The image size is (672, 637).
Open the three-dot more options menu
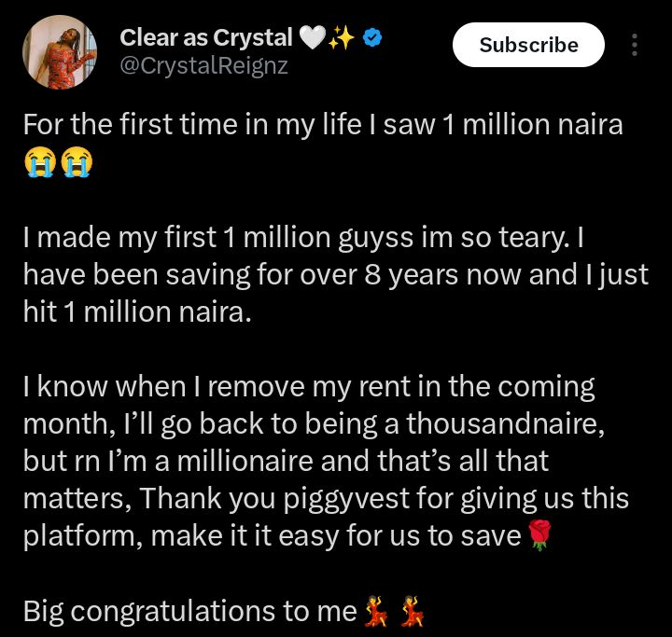(635, 45)
